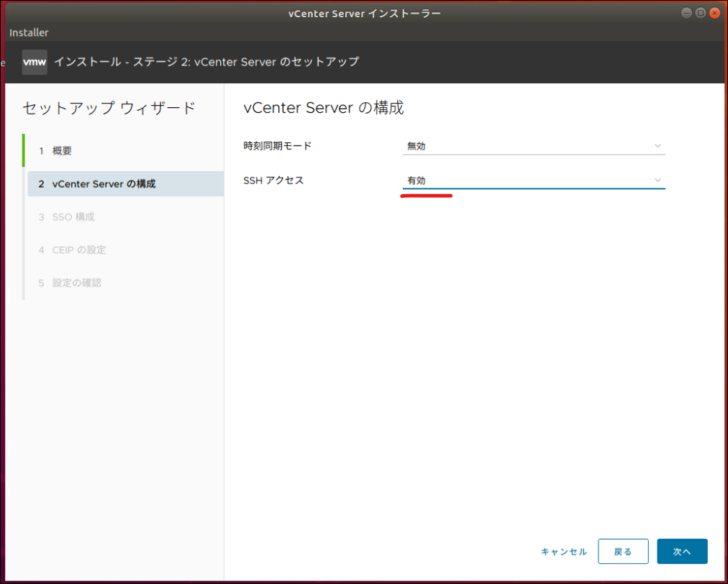The height and width of the screenshot is (584, 728).
Task: Click the 次へ button
Action: 682,552
